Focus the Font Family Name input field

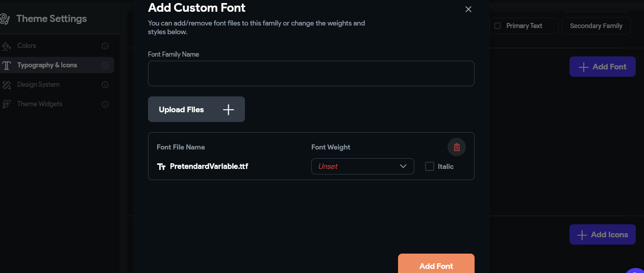pos(311,73)
